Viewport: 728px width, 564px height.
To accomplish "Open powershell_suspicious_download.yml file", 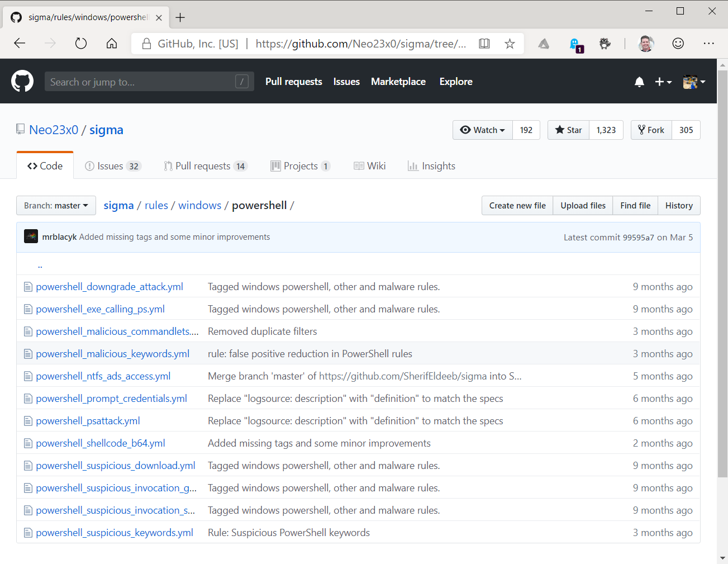I will click(116, 466).
